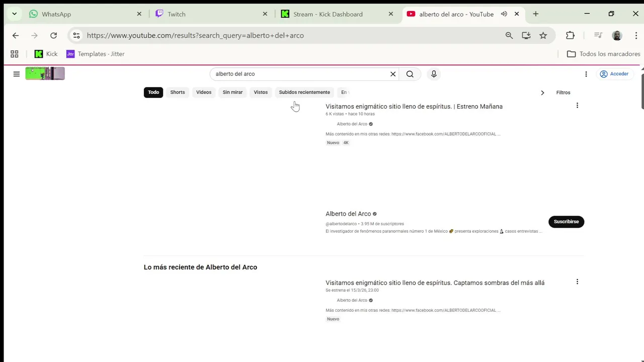This screenshot has width=644, height=362.
Task: Open more options for Estreno Mañana video
Action: click(577, 106)
